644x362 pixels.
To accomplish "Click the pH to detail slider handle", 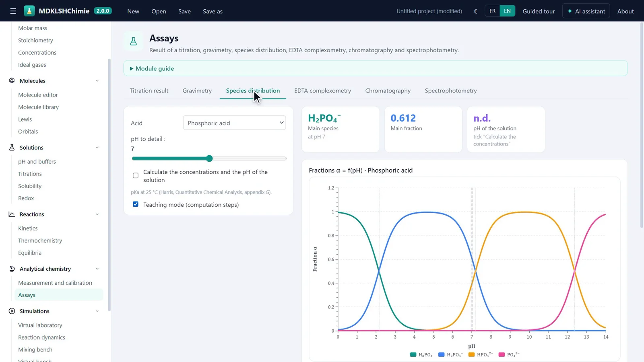I will pos(209,158).
